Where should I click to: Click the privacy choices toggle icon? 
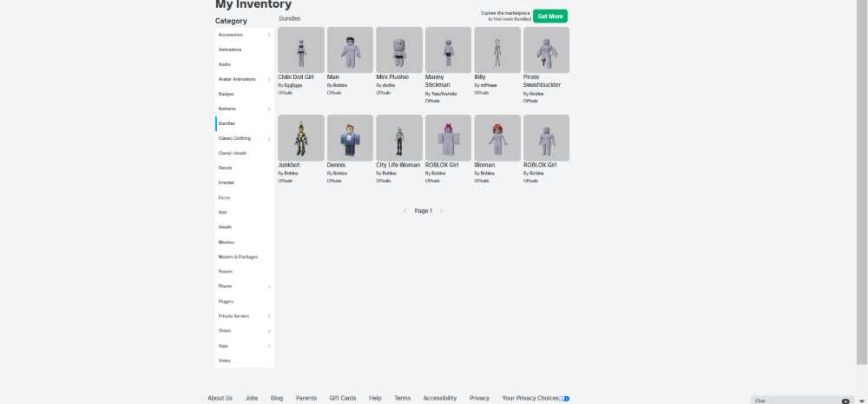(x=564, y=399)
